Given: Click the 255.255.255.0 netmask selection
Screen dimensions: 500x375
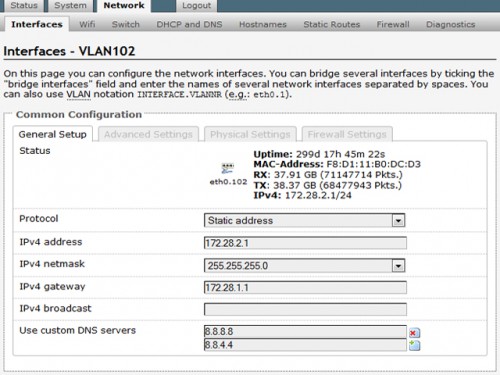Looking at the screenshot, I should pos(305,266).
